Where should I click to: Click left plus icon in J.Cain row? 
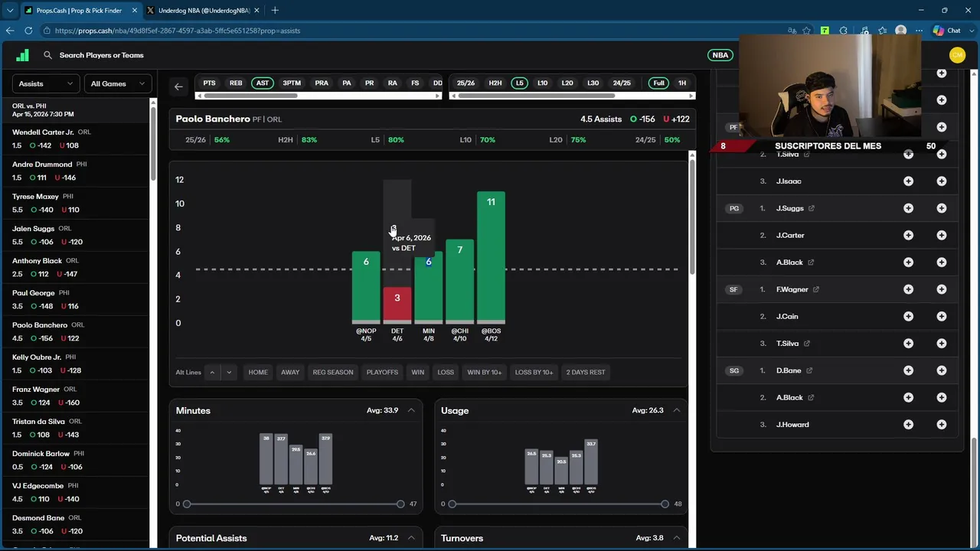coord(908,316)
